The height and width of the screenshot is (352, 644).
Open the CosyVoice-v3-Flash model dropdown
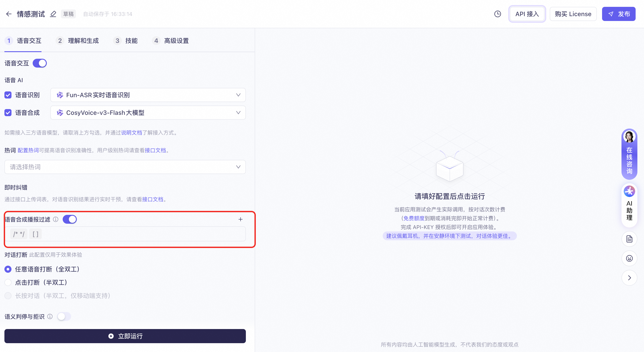coord(148,113)
